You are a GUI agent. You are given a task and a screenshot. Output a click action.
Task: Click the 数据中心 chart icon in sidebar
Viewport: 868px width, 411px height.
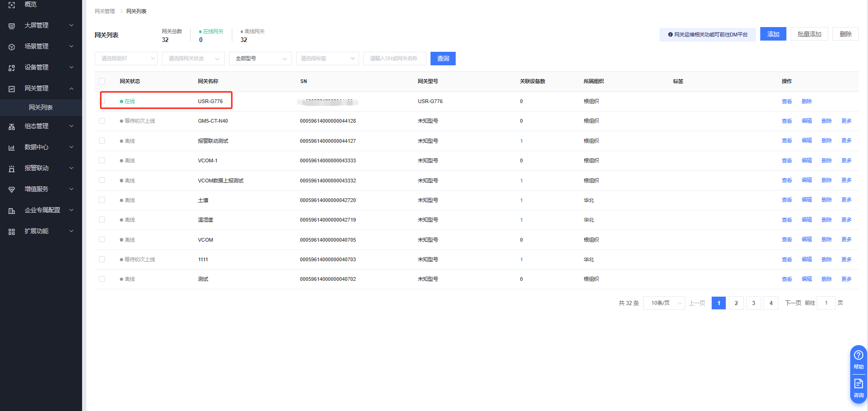[x=12, y=147]
